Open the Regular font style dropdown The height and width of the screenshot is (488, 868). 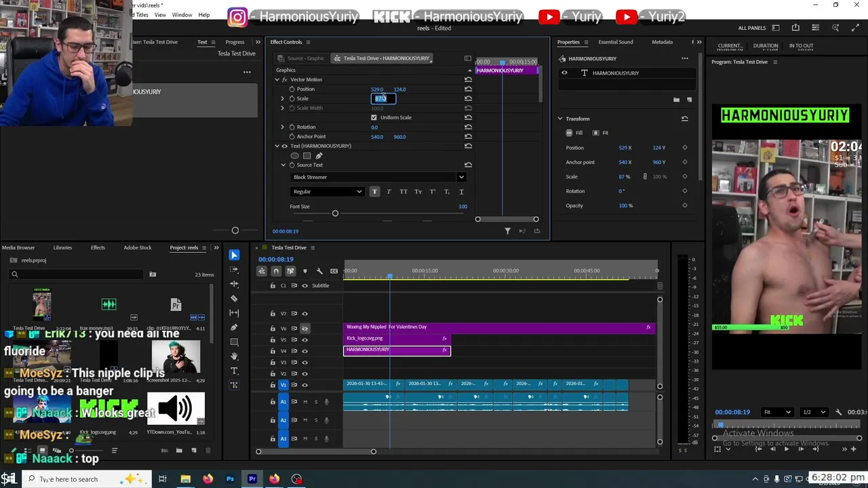click(x=327, y=191)
